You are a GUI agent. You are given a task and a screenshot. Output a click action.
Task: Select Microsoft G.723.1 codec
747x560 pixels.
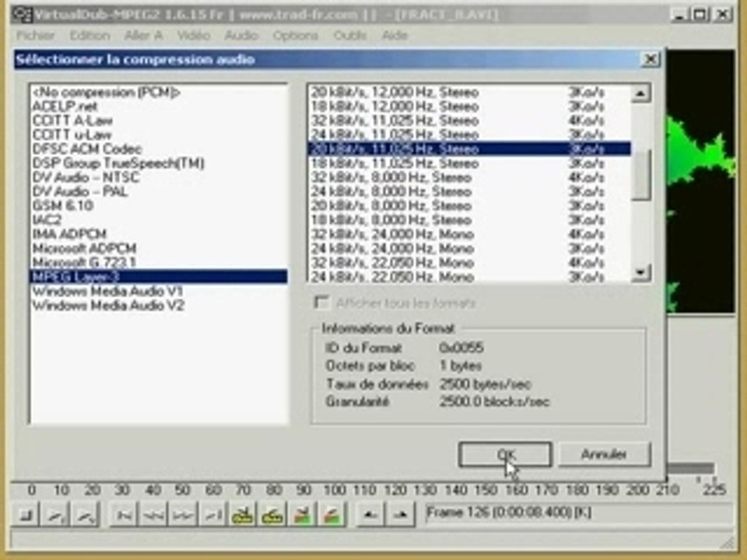159,262
